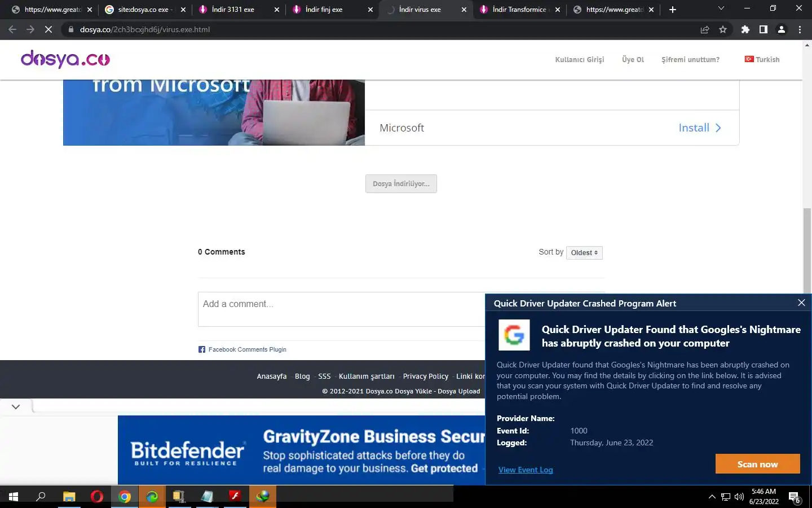This screenshot has width=812, height=508.
Task: Click the Dosya İndiriliyor button
Action: [401, 184]
